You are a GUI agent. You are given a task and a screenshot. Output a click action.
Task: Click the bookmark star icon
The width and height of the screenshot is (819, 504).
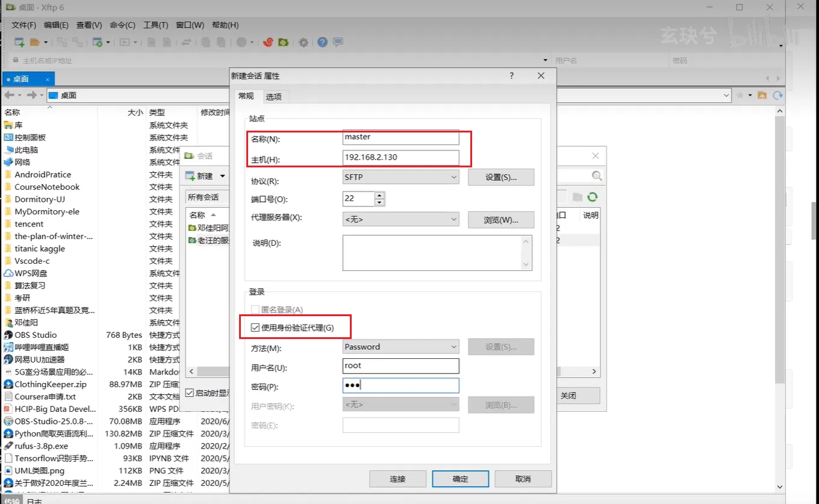tap(740, 95)
